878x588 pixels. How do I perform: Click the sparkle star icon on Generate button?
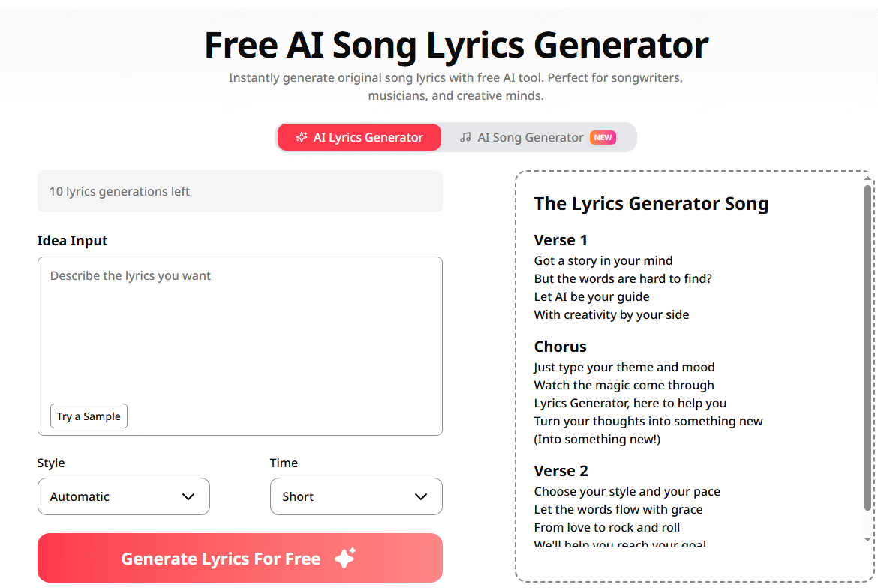click(345, 558)
